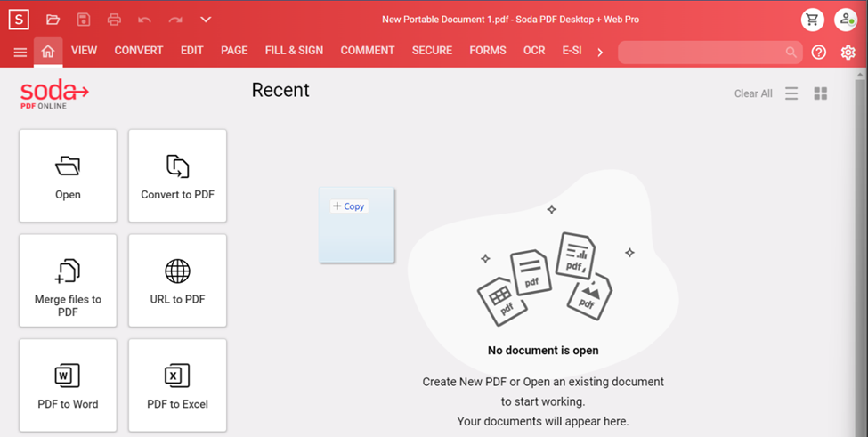Click the Soda PDF S logo icon
This screenshot has height=437, width=868.
point(19,20)
